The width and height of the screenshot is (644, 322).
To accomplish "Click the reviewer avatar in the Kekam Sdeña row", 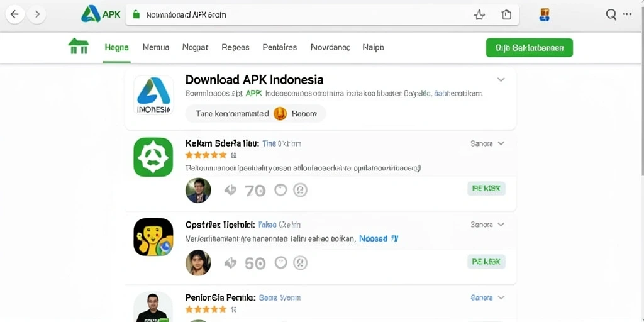I will pos(198,190).
